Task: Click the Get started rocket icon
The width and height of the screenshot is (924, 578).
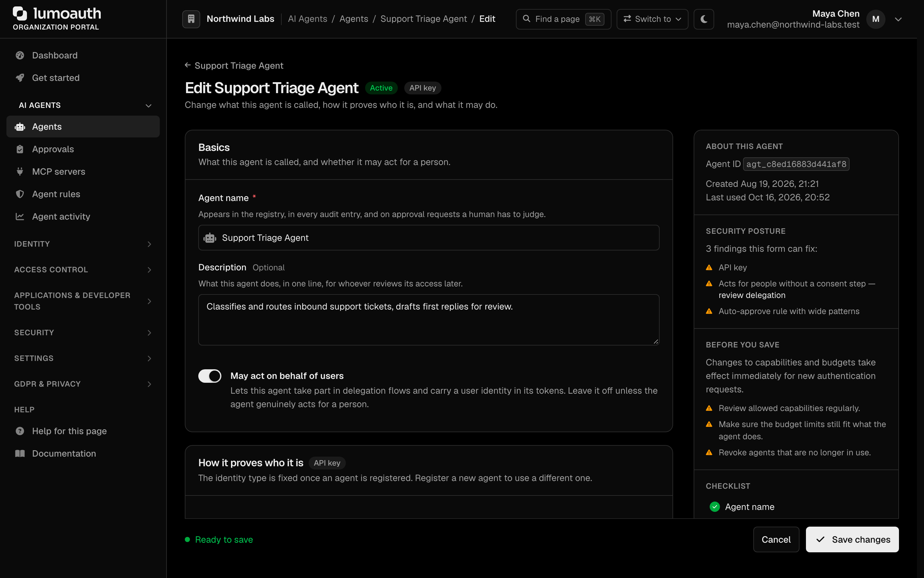Action: [x=20, y=78]
